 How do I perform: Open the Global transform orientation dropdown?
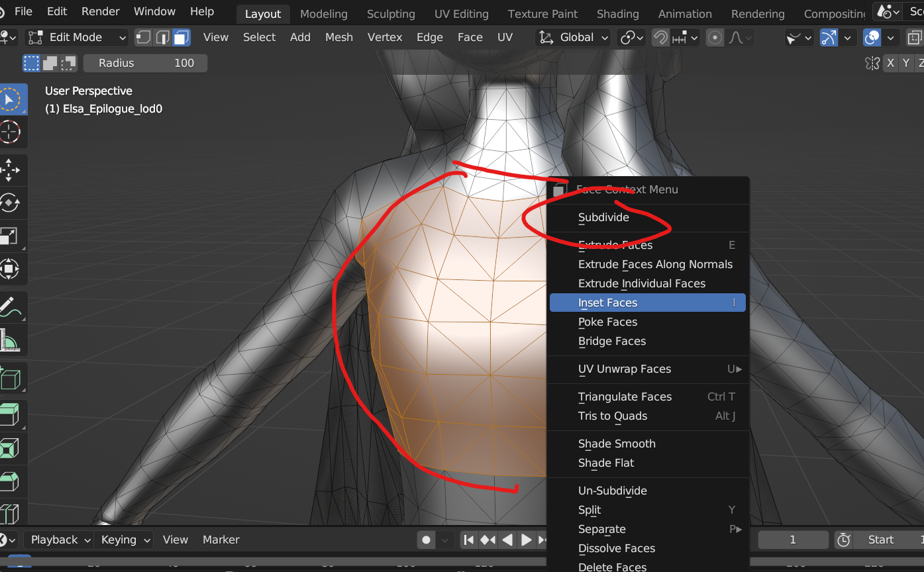tap(573, 37)
